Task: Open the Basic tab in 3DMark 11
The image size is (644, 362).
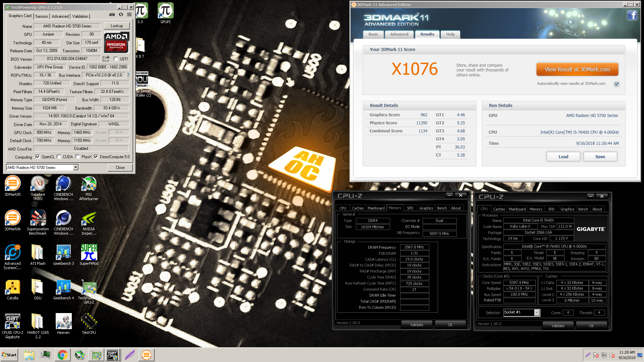Action: 373,34
